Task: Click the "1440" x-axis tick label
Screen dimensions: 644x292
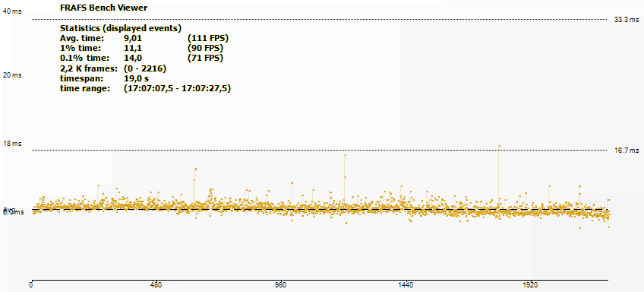Action: 406,284
